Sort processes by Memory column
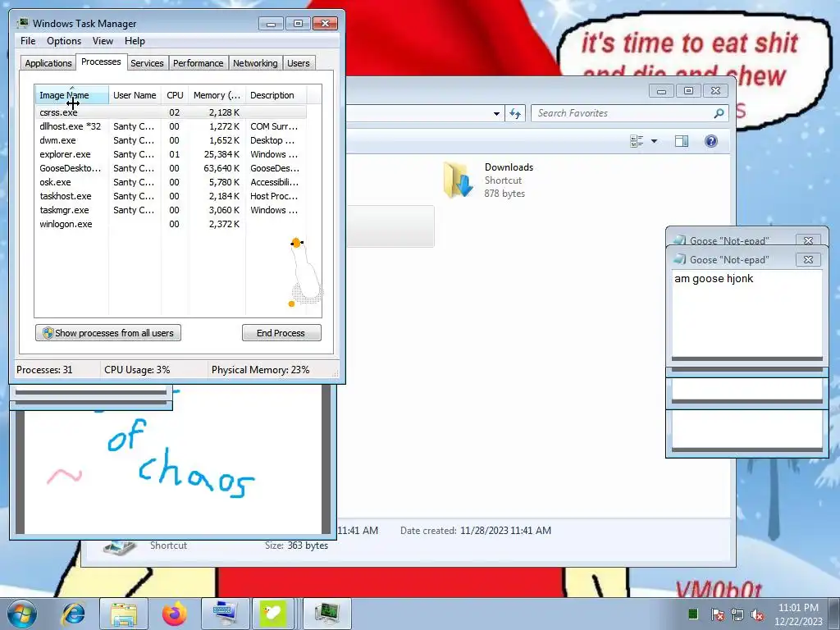The width and height of the screenshot is (840, 630). pyautogui.click(x=217, y=95)
